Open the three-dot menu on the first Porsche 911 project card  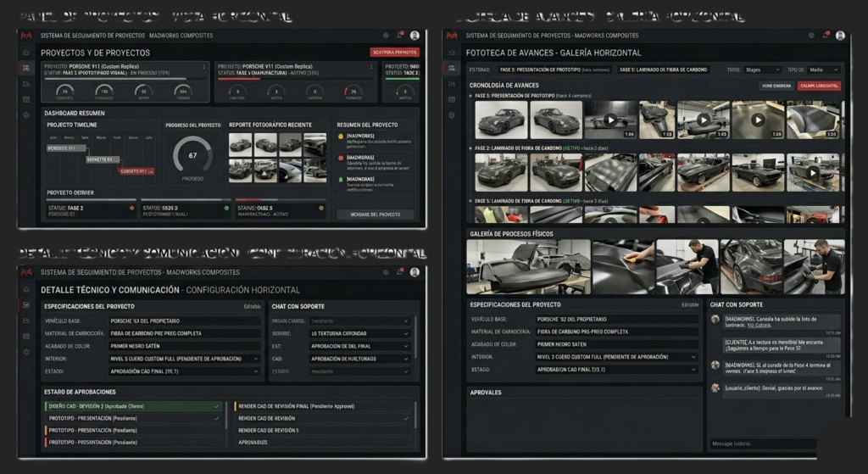203,66
